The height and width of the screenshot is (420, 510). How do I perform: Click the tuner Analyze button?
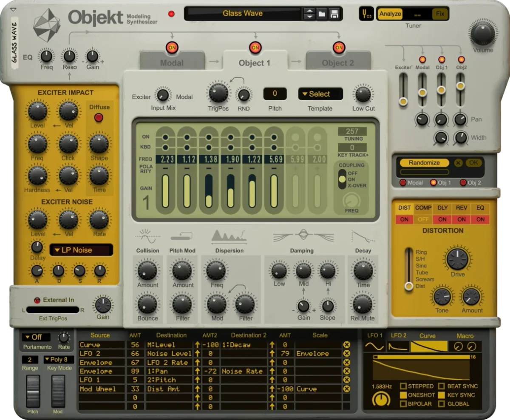click(390, 14)
